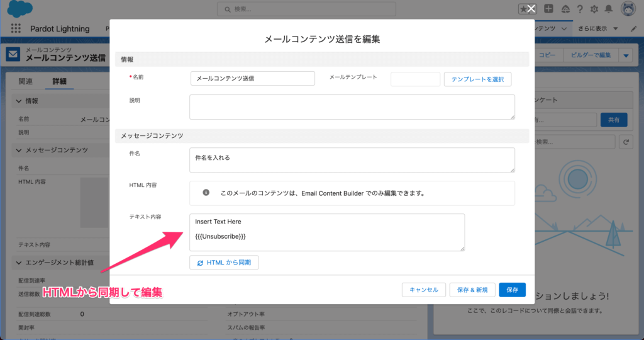This screenshot has width=644, height=340.
Task: Open dropdown arrow next to ビルダーで編集
Action: pos(626,55)
